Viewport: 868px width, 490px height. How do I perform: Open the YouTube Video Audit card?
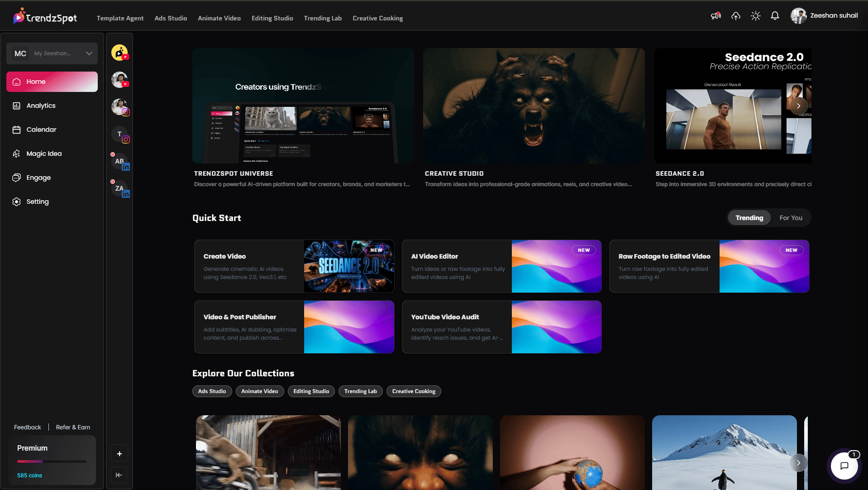coord(502,327)
